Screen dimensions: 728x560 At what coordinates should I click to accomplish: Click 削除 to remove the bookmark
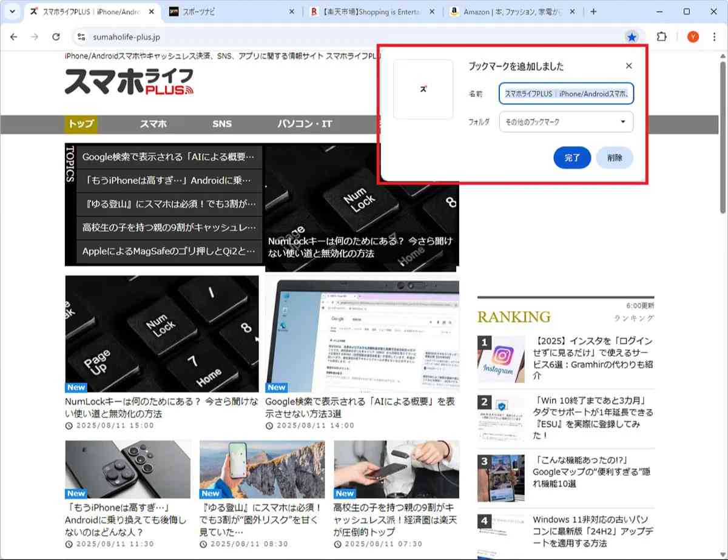click(614, 158)
